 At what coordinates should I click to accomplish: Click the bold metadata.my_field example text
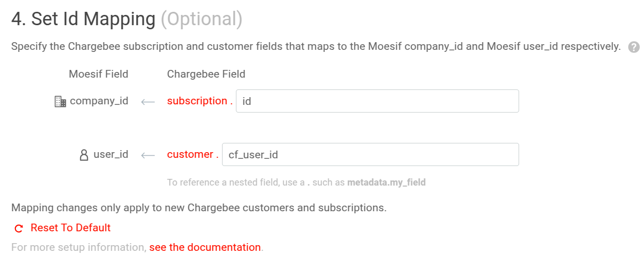point(386,182)
